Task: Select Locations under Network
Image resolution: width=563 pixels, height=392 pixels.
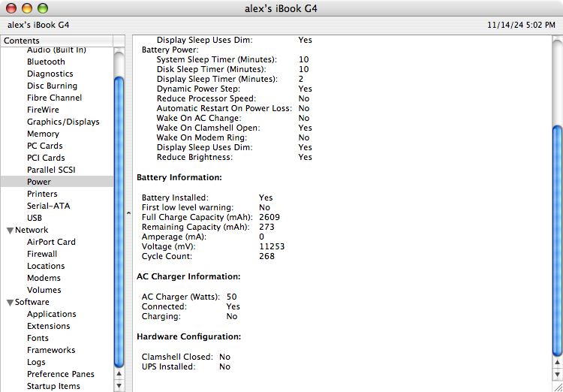Action: [x=46, y=266]
